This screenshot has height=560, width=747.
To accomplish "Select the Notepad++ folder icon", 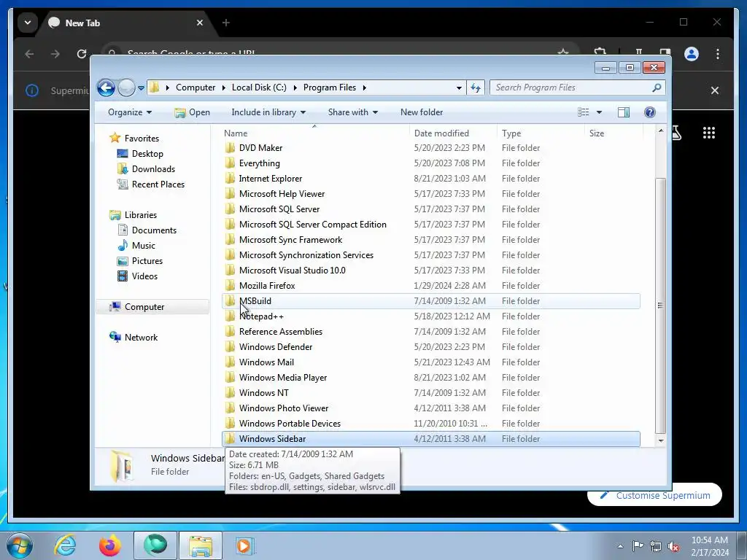I will [230, 316].
